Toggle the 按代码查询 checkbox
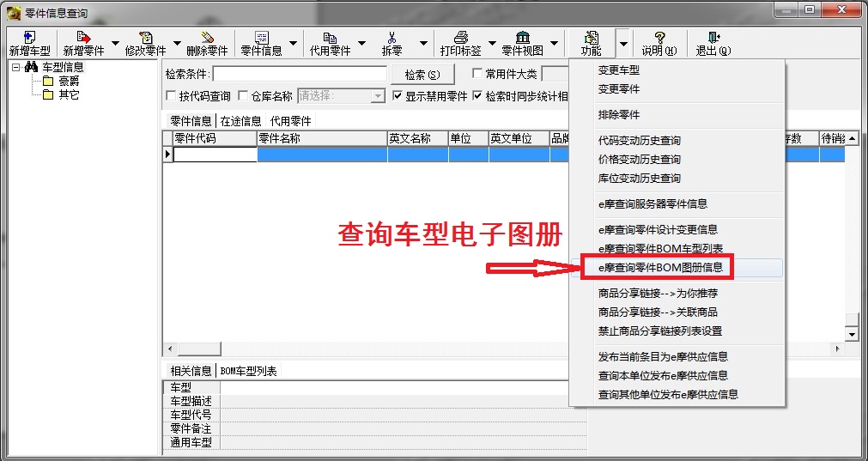 click(x=171, y=96)
